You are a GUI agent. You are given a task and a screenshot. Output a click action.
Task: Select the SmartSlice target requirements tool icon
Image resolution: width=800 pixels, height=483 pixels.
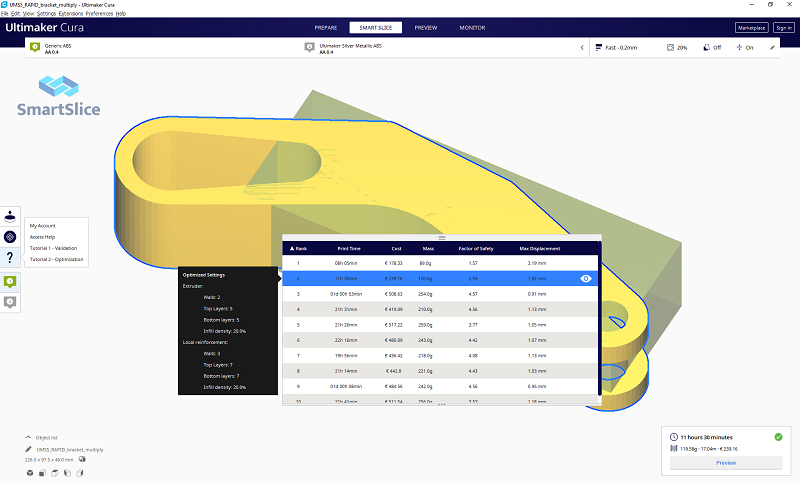[10, 237]
